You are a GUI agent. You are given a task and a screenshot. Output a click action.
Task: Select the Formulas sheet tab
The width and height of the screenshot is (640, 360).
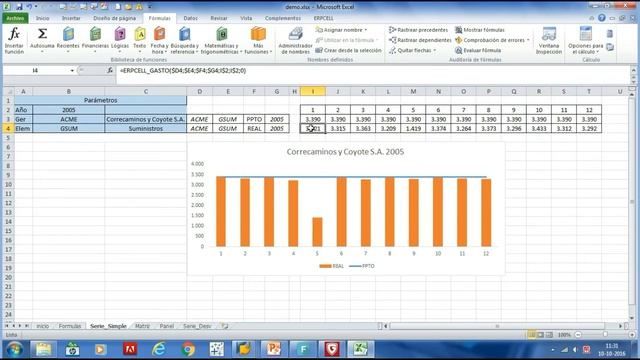(70, 326)
